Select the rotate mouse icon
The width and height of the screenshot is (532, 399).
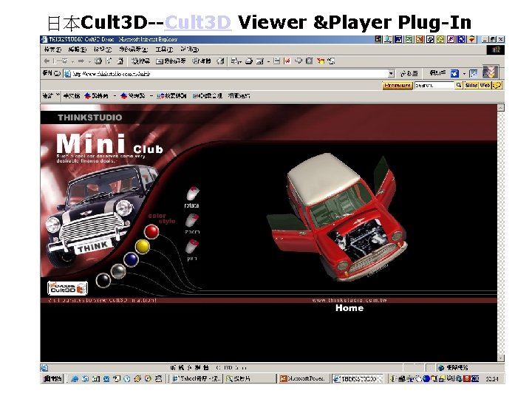(192, 194)
